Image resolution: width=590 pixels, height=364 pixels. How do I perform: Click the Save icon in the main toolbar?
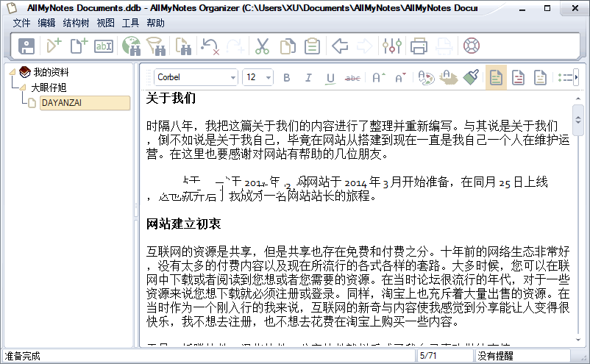(26, 46)
